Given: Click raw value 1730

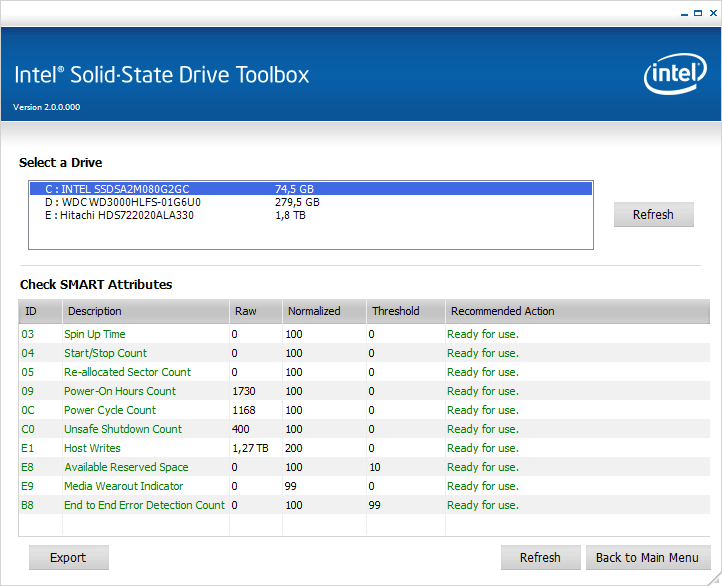Looking at the screenshot, I should (244, 391).
